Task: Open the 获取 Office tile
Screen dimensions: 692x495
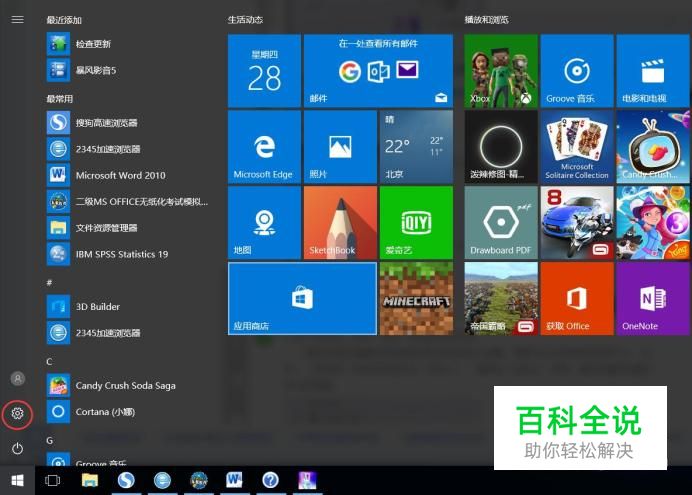Action: coord(577,298)
